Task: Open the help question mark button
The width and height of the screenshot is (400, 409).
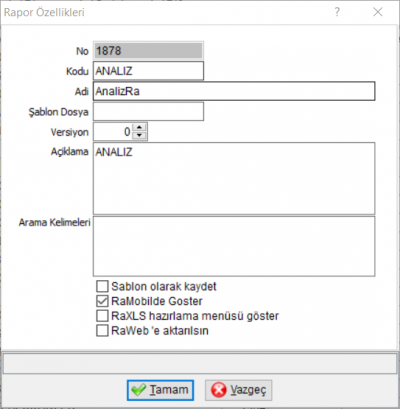Action: [x=337, y=12]
